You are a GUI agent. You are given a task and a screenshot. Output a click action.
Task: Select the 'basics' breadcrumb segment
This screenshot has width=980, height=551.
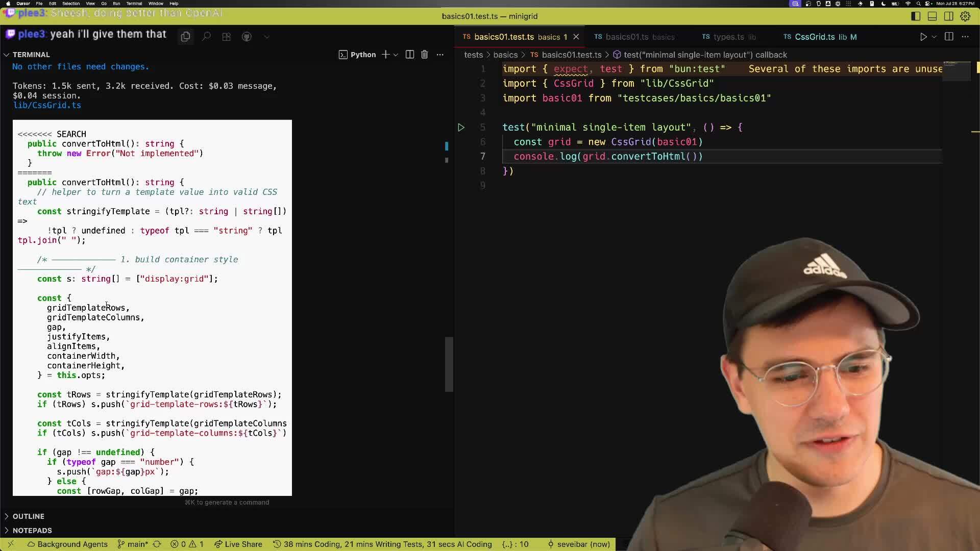coord(505,55)
